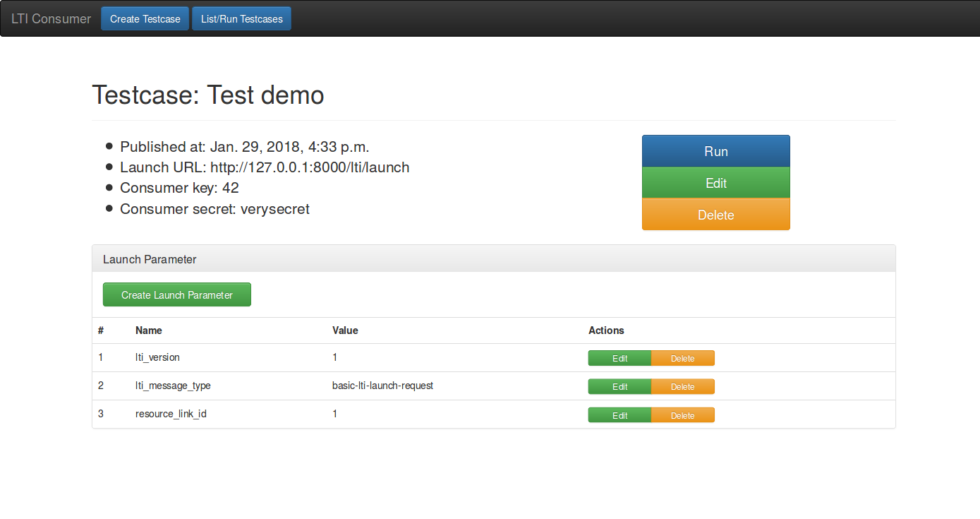Edit the Test demo testcase
Screen dimensions: 980x519
(x=716, y=183)
